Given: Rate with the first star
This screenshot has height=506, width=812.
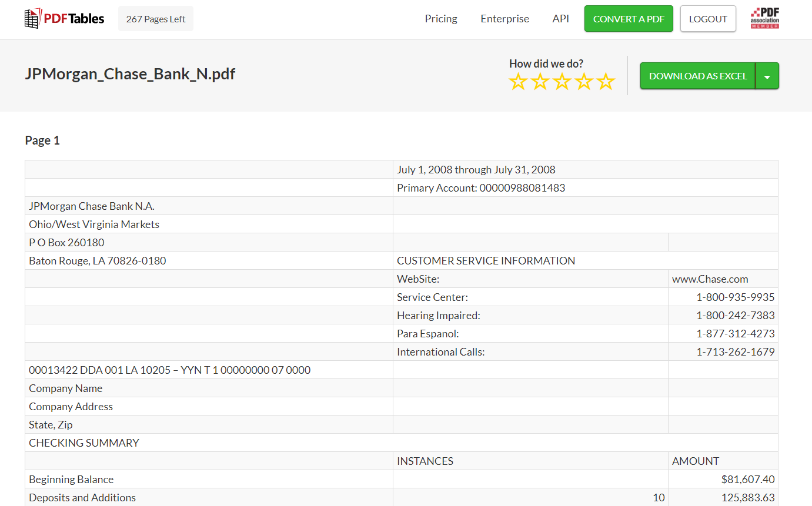Looking at the screenshot, I should pos(518,82).
